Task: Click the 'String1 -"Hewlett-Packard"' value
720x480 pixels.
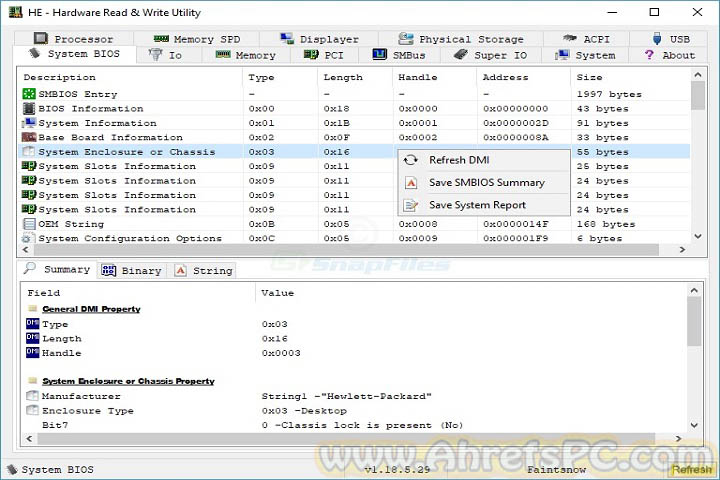Action: (x=346, y=396)
